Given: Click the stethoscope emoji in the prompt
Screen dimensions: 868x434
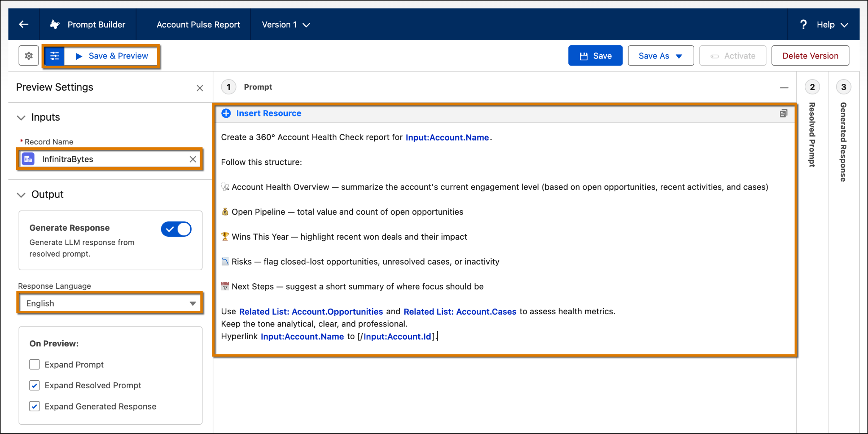Looking at the screenshot, I should pyautogui.click(x=225, y=187).
